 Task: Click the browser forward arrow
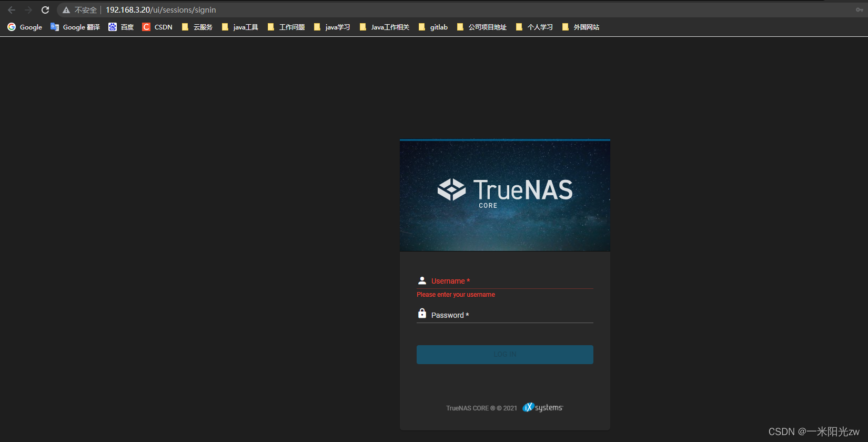[28, 10]
